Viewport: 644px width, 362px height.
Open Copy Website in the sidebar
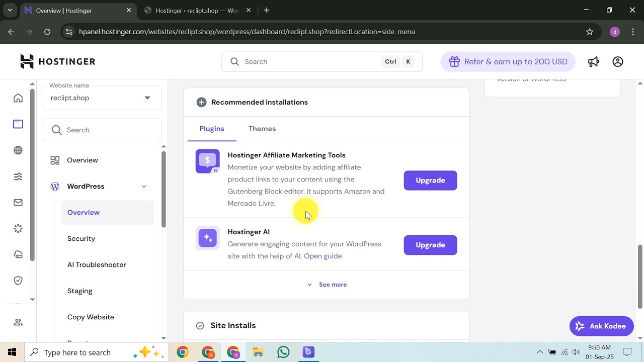(x=91, y=317)
